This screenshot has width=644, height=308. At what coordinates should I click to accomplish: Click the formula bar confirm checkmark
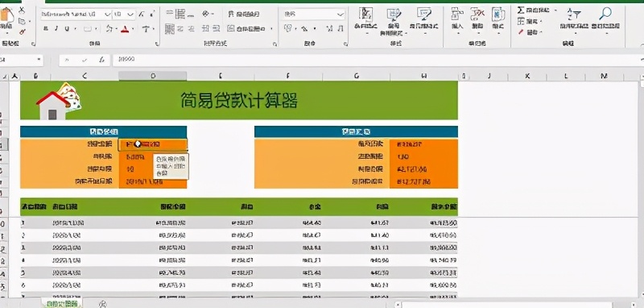coord(85,60)
